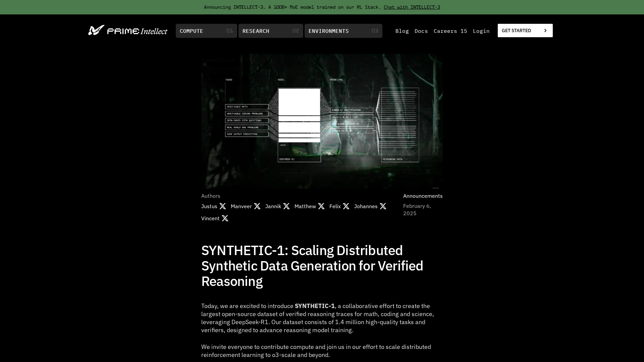The image size is (644, 362).
Task: Open Justus's X profile icon
Action: (x=223, y=206)
